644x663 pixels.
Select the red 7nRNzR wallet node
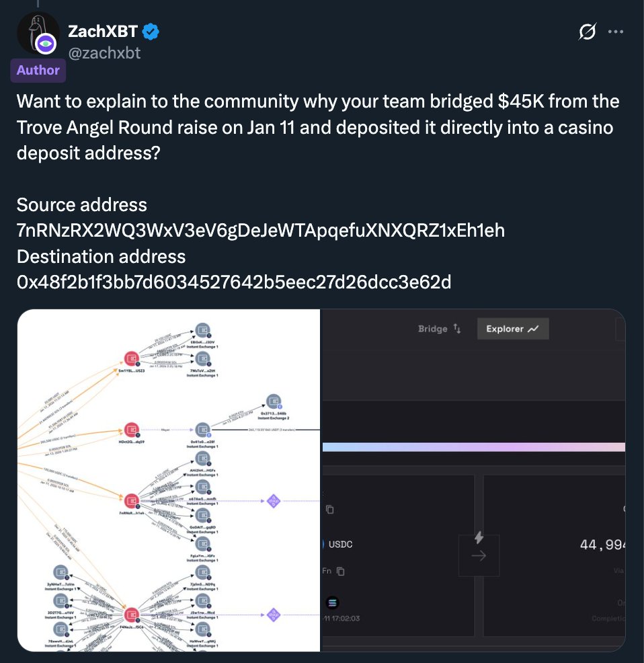[x=132, y=501]
